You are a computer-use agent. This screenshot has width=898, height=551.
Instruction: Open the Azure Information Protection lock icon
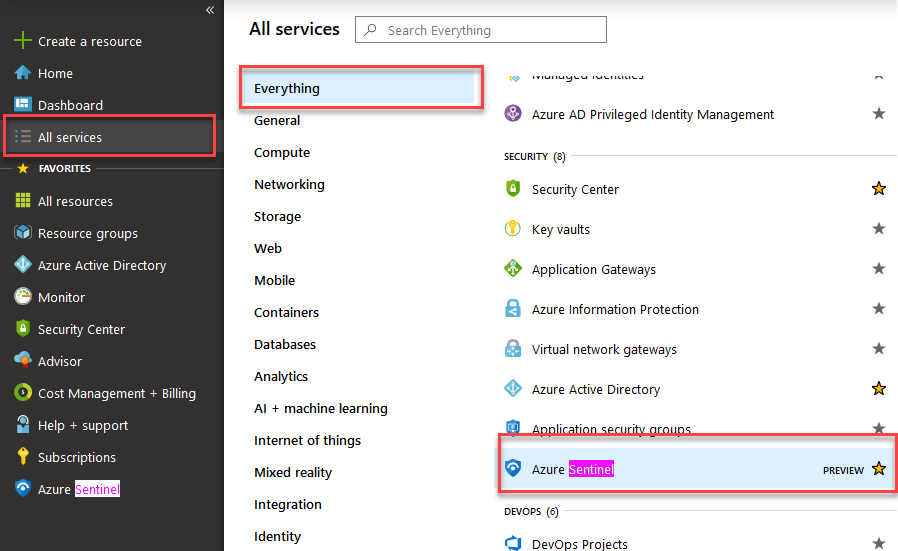click(513, 309)
